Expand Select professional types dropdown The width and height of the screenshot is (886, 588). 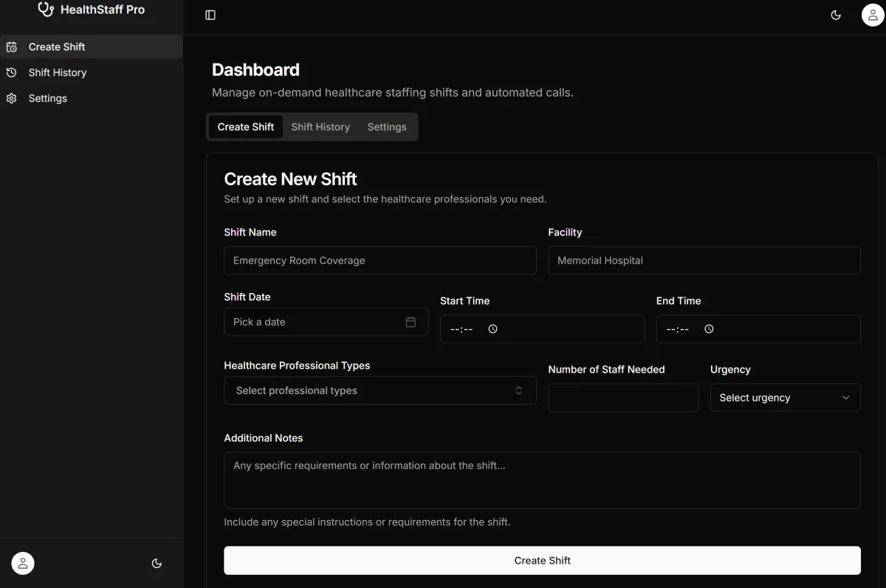tap(380, 391)
